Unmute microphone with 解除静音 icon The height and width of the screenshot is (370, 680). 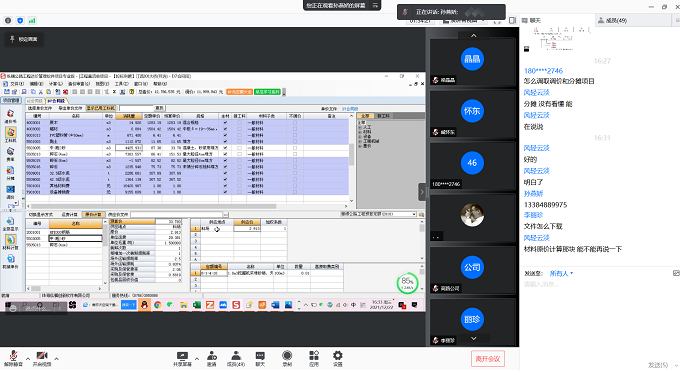point(13,359)
